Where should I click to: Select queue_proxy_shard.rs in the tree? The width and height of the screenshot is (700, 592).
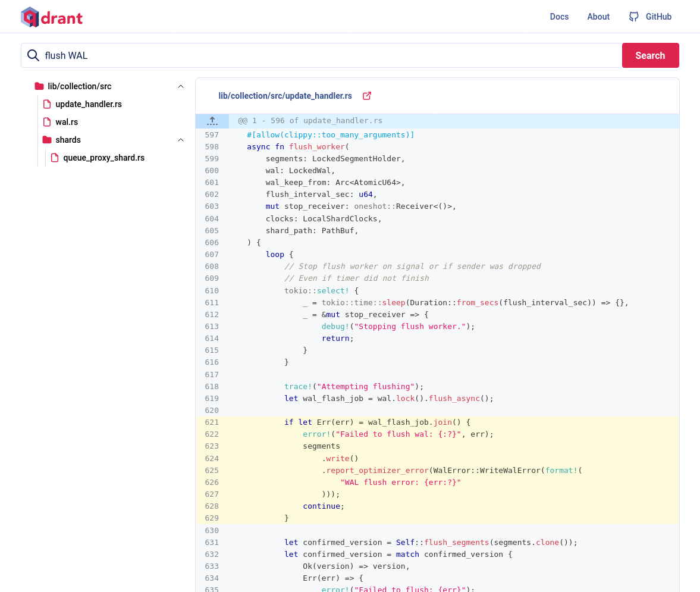coord(103,158)
